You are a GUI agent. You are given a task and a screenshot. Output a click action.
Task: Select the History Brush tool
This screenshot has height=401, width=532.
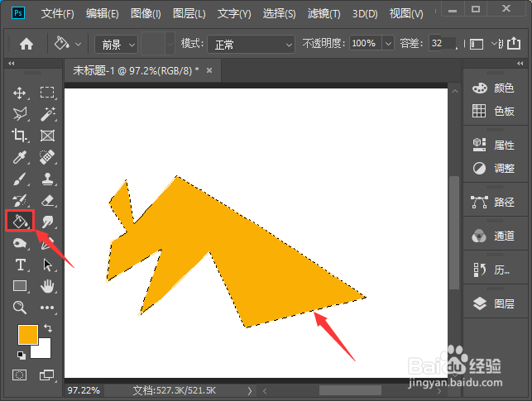click(x=20, y=200)
